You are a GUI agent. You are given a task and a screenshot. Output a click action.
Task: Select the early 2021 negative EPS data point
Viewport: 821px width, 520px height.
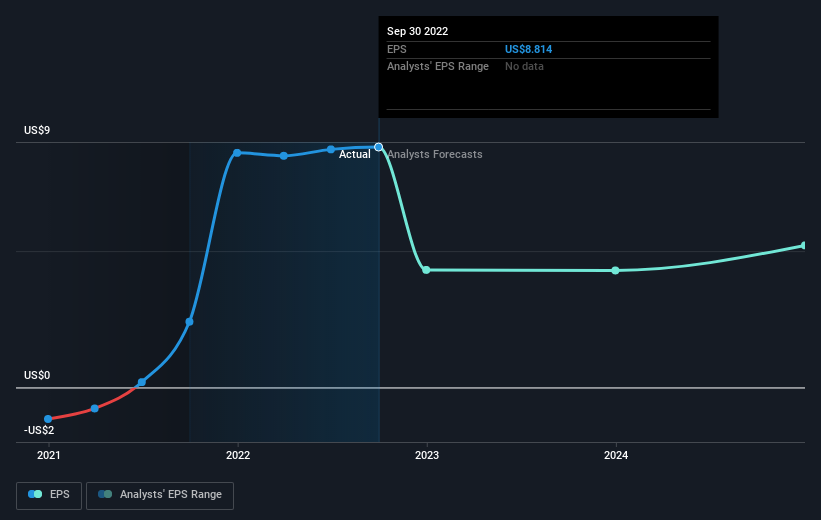48,419
